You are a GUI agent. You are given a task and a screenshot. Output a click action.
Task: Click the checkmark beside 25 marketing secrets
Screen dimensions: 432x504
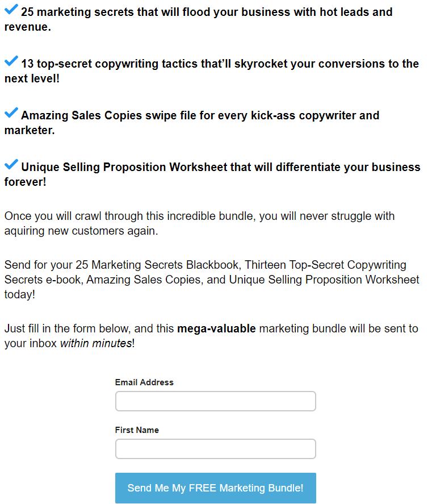click(11, 10)
